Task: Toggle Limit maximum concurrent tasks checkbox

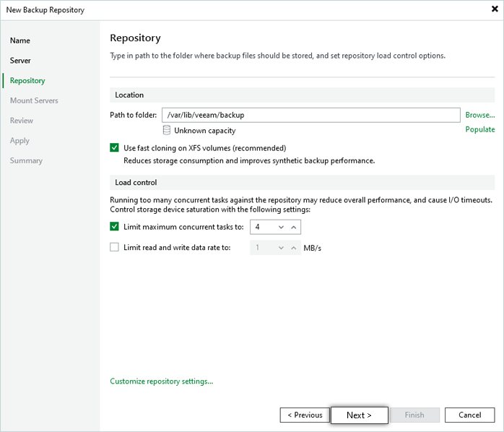Action: click(115, 227)
